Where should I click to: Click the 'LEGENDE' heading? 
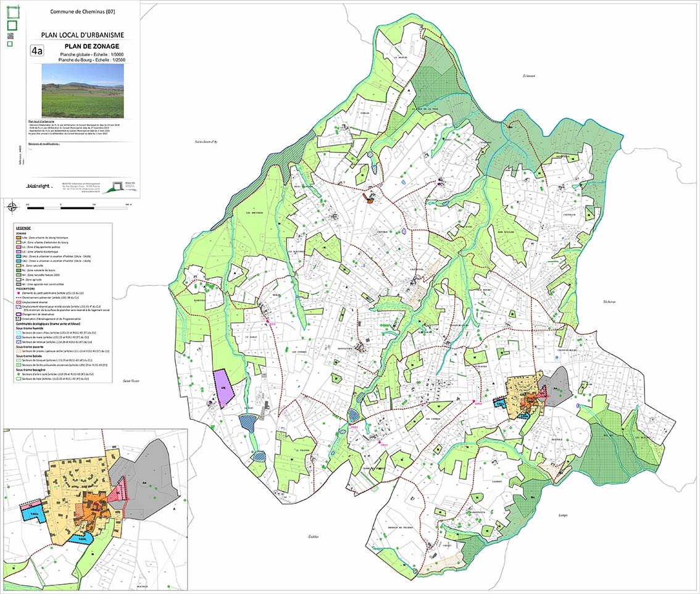(23, 228)
